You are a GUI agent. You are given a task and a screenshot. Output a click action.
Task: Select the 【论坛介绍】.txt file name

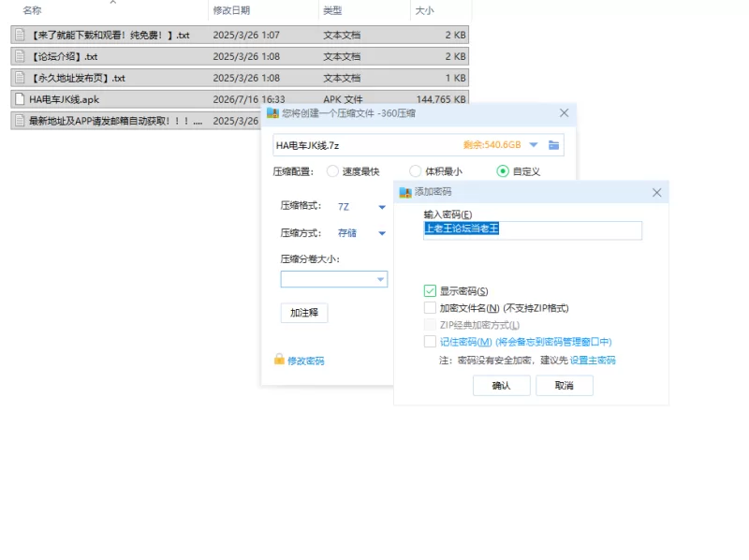64,56
